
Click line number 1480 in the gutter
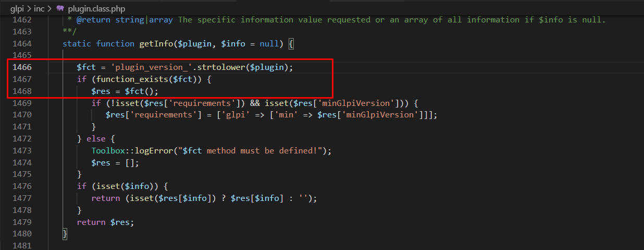pos(22,233)
